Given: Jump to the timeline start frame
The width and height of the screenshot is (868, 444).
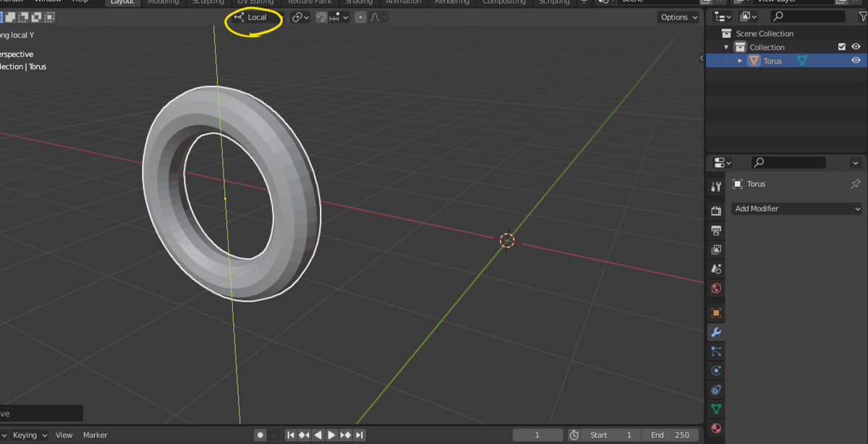Looking at the screenshot, I should [291, 435].
